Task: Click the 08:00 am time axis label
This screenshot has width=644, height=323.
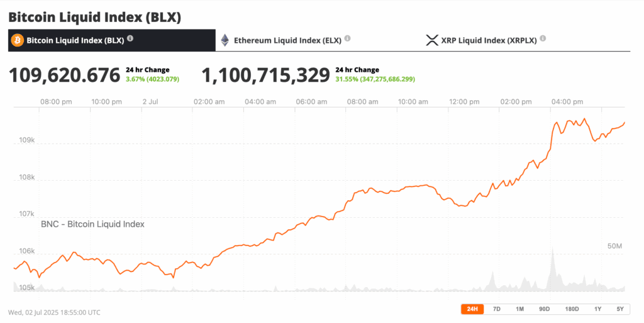Action: [x=362, y=101]
